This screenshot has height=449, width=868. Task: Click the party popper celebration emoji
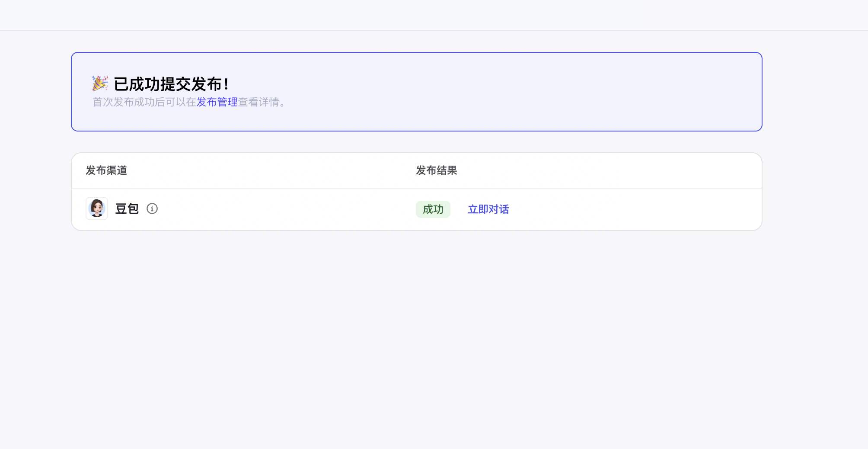[100, 83]
